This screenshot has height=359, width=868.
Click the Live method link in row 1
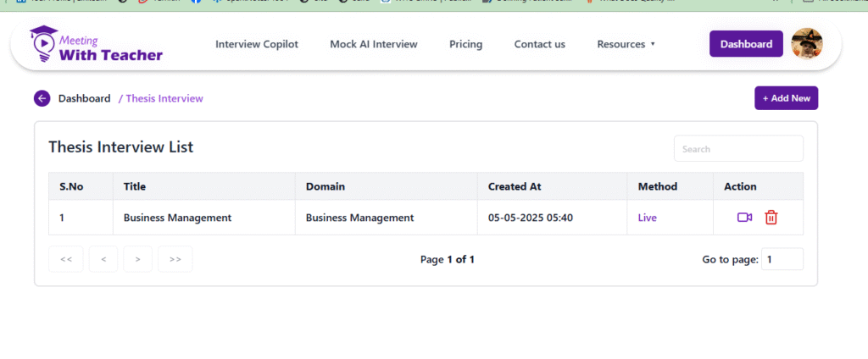point(647,218)
